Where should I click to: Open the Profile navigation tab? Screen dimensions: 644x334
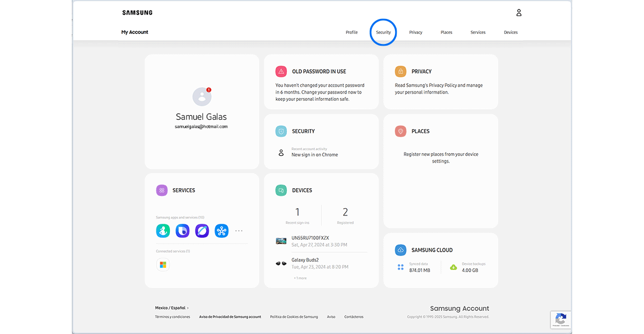click(352, 32)
